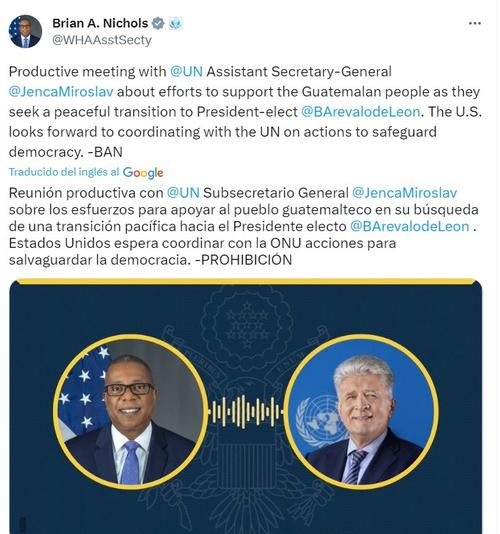Viewport: 500px width, 534px height.
Task: Open @BArevalodeLeon mention in English text
Action: click(361, 112)
